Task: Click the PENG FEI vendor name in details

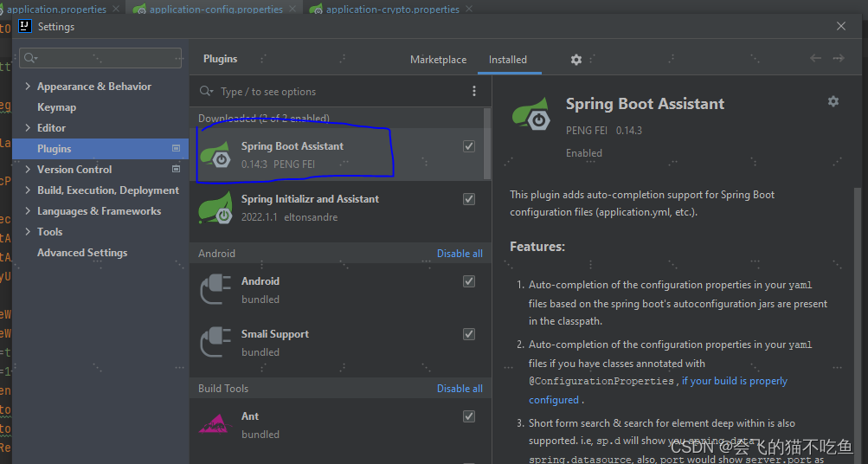Action: pos(586,130)
